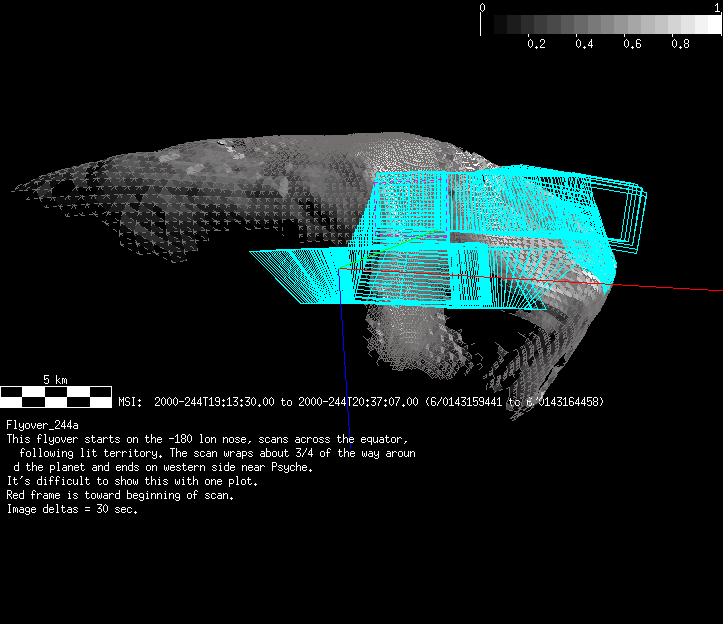Click the line "d the planet and ends on western side near Psyche."

pyautogui.click(x=163, y=467)
